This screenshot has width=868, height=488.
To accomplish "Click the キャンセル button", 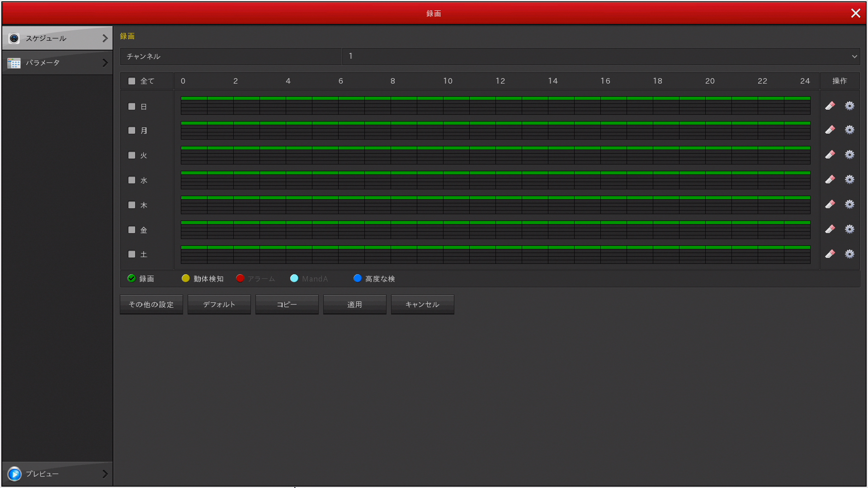I will coord(423,305).
